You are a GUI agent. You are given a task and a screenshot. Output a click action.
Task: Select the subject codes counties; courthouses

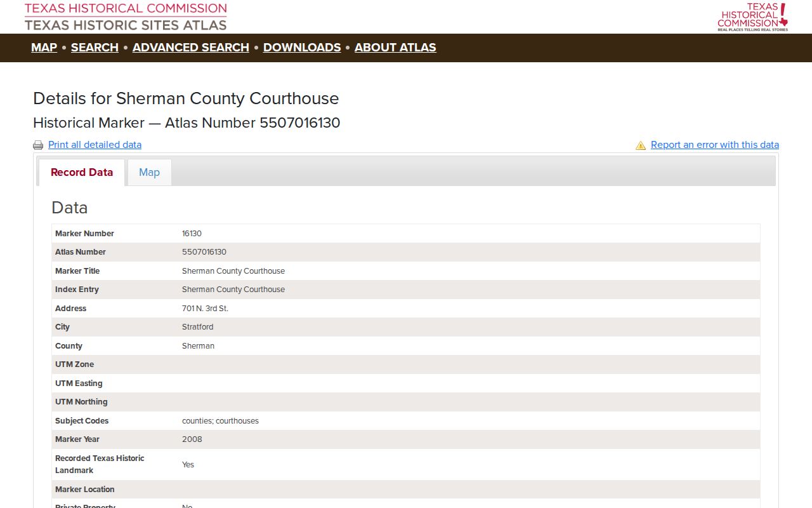220,421
